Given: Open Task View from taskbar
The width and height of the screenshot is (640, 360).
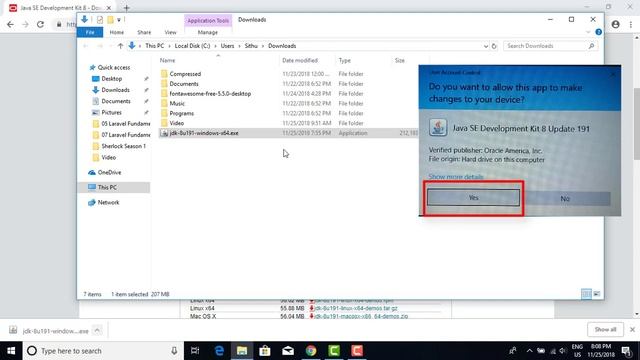Looking at the screenshot, I should pos(195,351).
